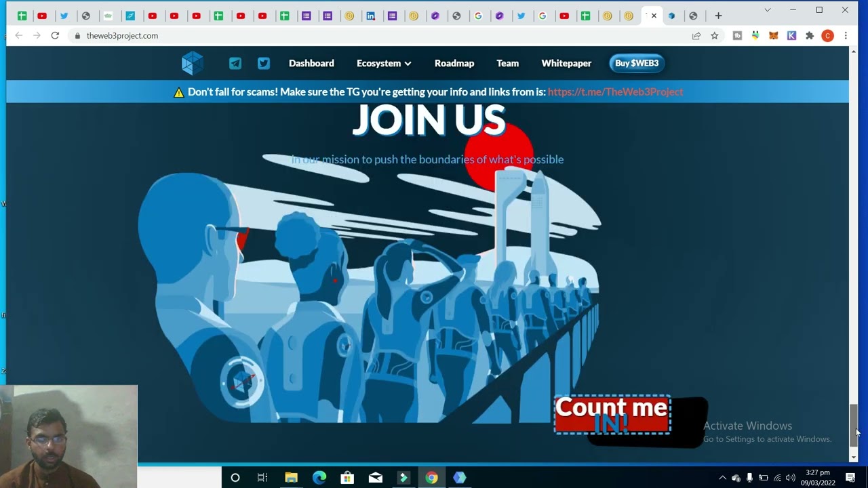Open Task View from the taskbar

pyautogui.click(x=262, y=478)
